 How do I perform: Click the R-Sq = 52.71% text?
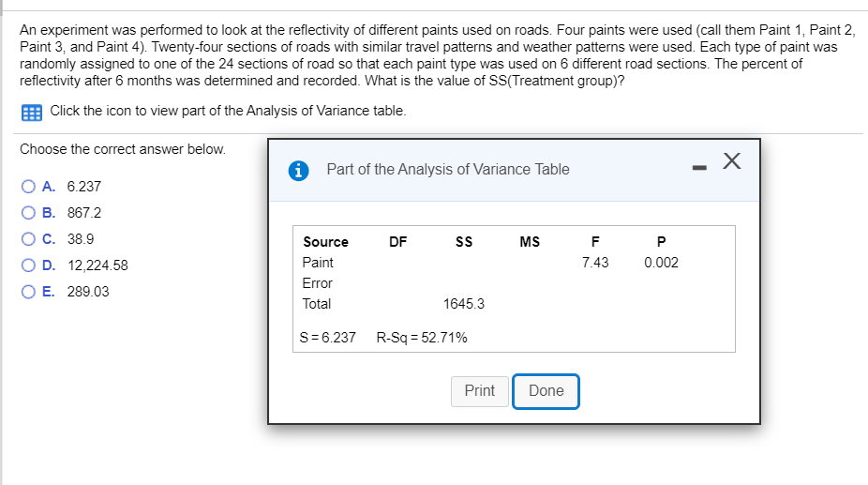point(422,337)
